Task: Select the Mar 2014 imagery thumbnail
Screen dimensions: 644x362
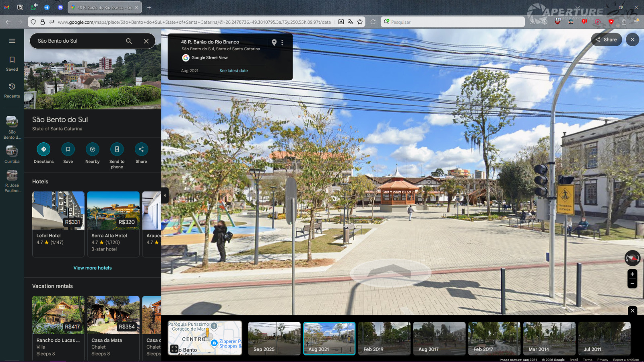Action: pyautogui.click(x=549, y=338)
